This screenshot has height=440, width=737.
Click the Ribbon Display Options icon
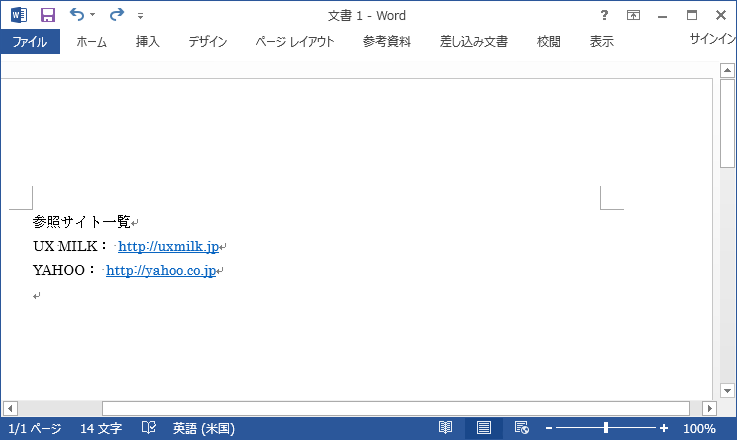pyautogui.click(x=633, y=15)
